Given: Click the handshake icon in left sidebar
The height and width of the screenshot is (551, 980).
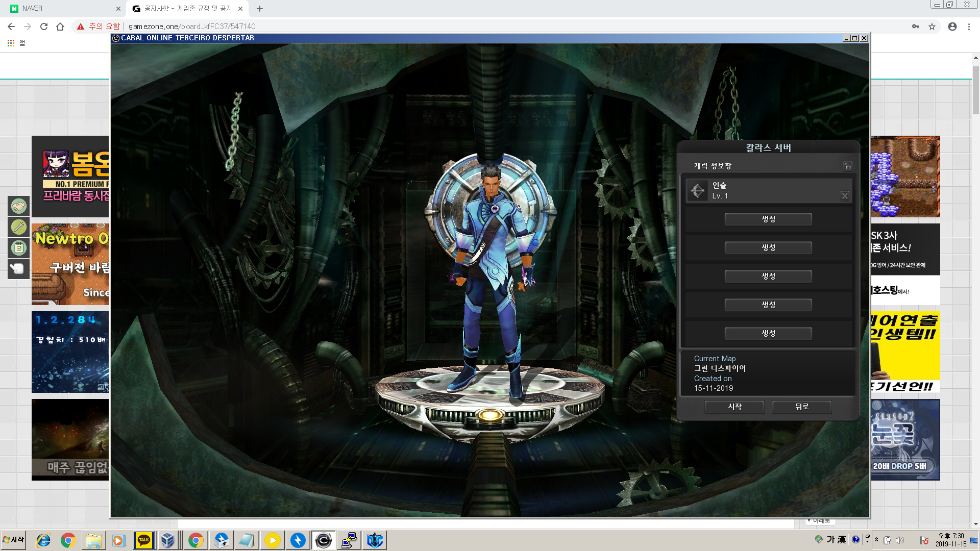Looking at the screenshot, I should click(19, 206).
